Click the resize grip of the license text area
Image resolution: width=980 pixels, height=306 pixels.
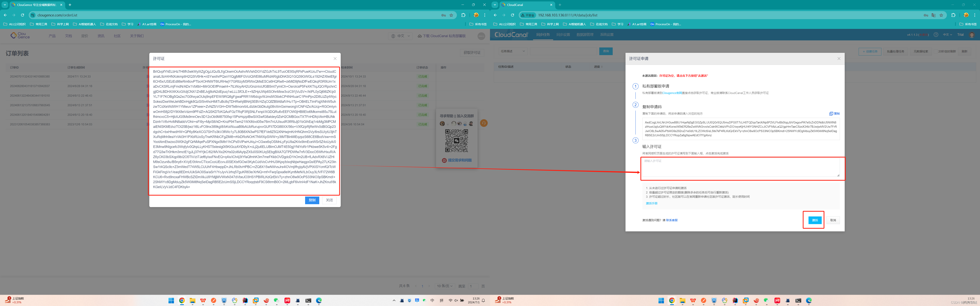pos(838,175)
